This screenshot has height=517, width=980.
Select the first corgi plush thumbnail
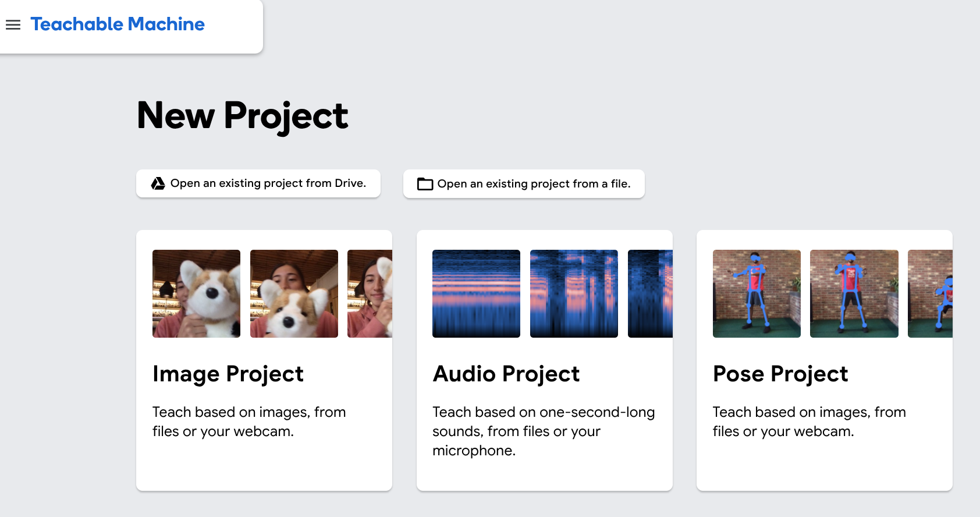(196, 293)
